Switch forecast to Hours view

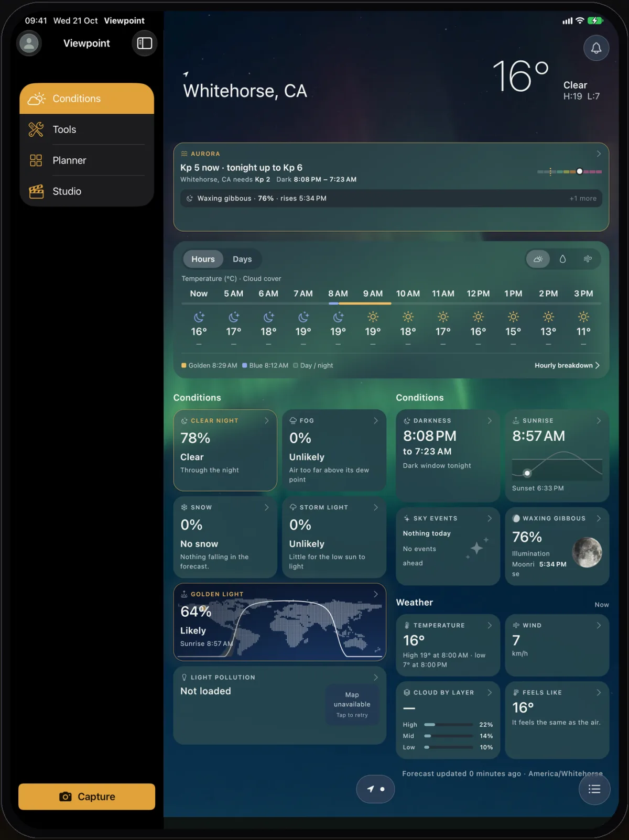coord(203,259)
